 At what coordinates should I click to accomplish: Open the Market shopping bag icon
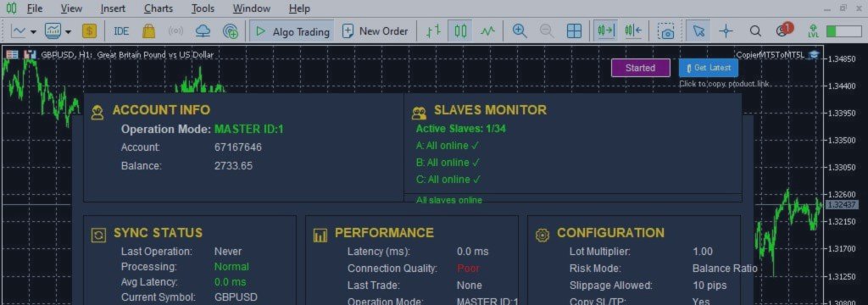pos(148,31)
